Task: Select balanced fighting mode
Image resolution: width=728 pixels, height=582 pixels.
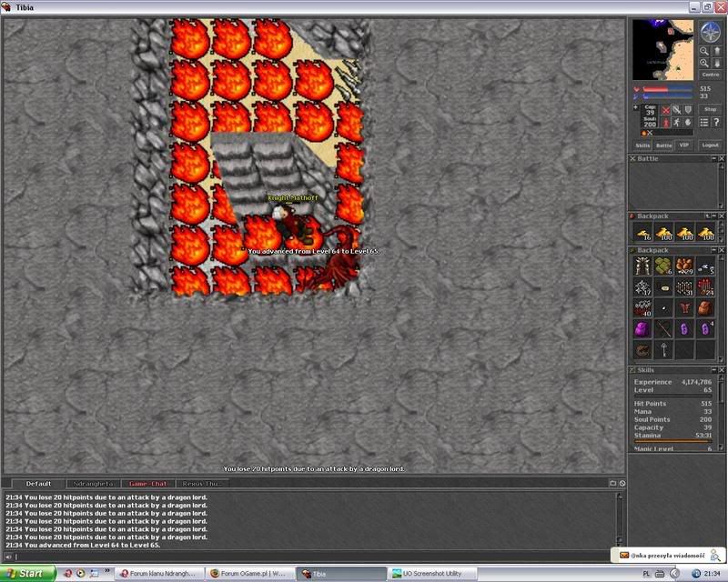Action: (x=677, y=110)
